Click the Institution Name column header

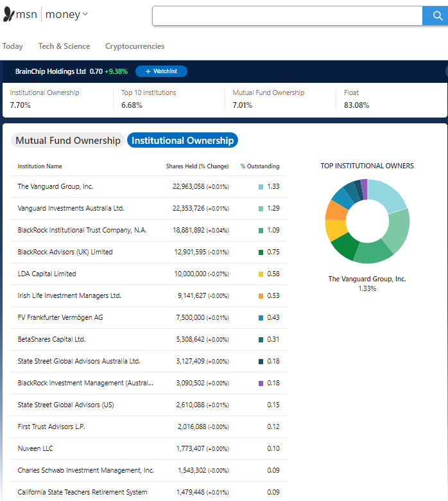40,166
